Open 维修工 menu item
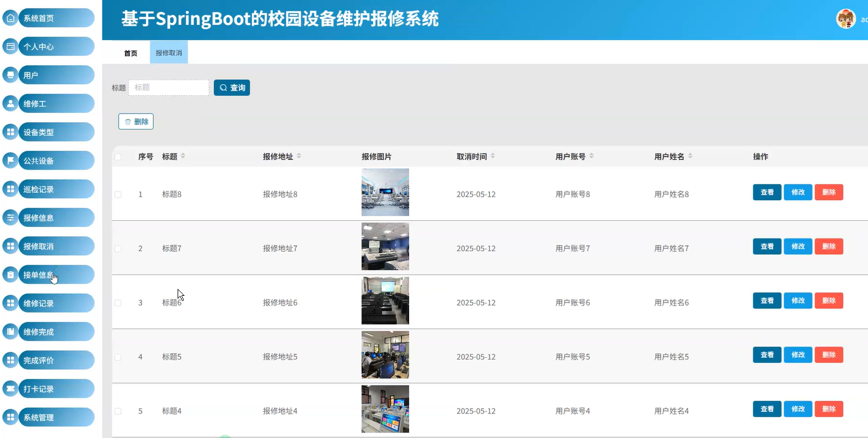 56,104
